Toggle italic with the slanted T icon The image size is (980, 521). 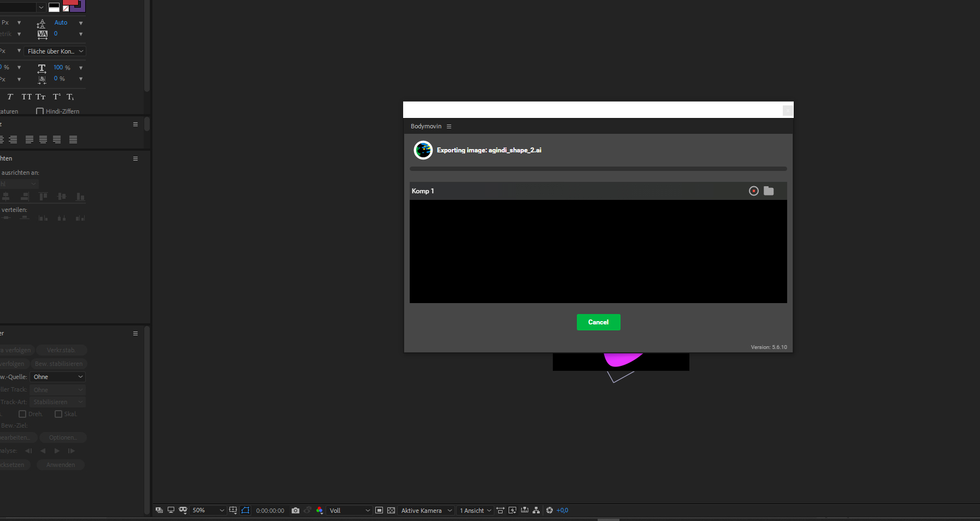(10, 97)
